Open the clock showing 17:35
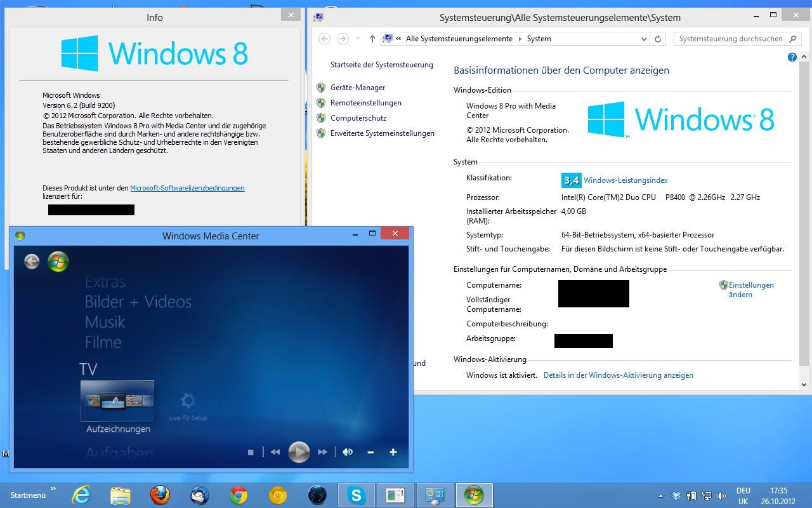Screen dimensions: 812x508 [778, 496]
